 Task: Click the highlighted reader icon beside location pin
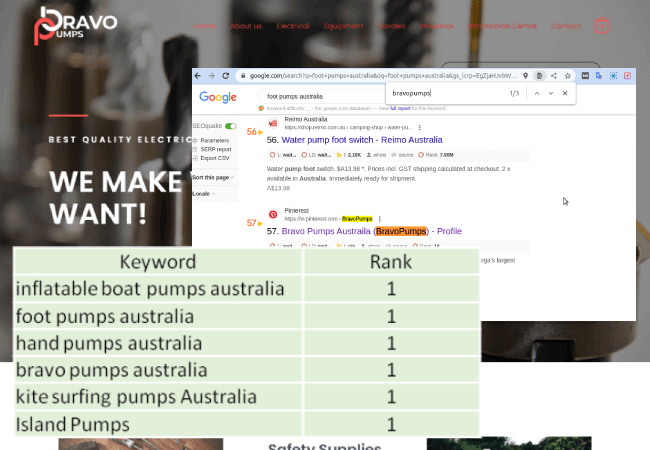tap(539, 76)
